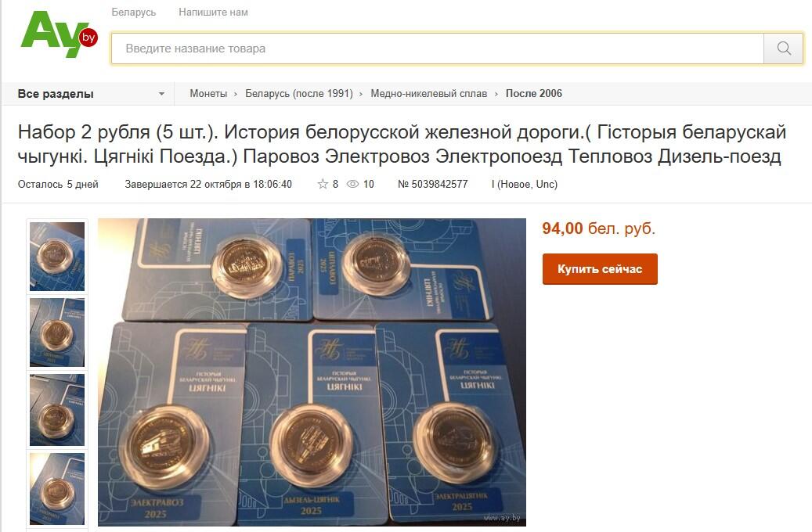Screen dimensions: 812x532
Task: Click the Все разделы dropdown arrow
Action: tap(161, 94)
